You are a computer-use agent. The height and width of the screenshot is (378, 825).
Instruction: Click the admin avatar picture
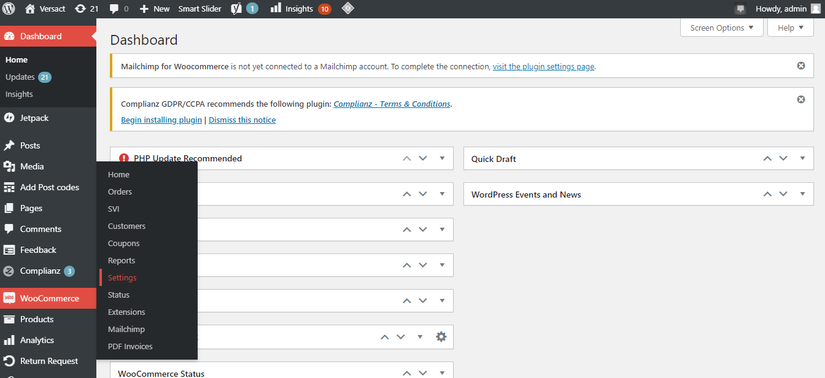[x=815, y=8]
